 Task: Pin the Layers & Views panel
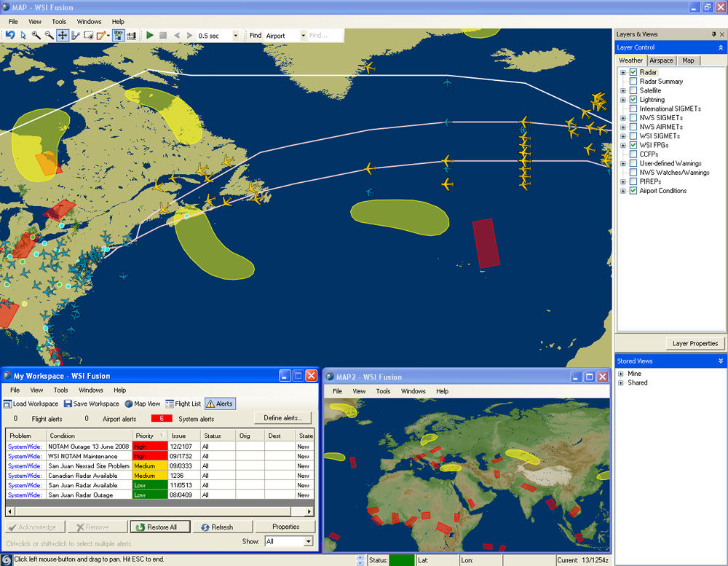(x=713, y=34)
